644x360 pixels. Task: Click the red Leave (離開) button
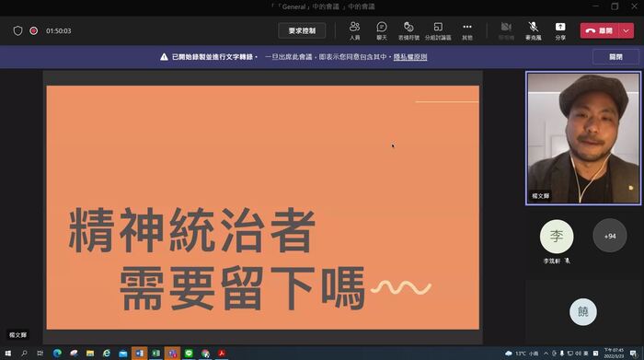pos(600,30)
